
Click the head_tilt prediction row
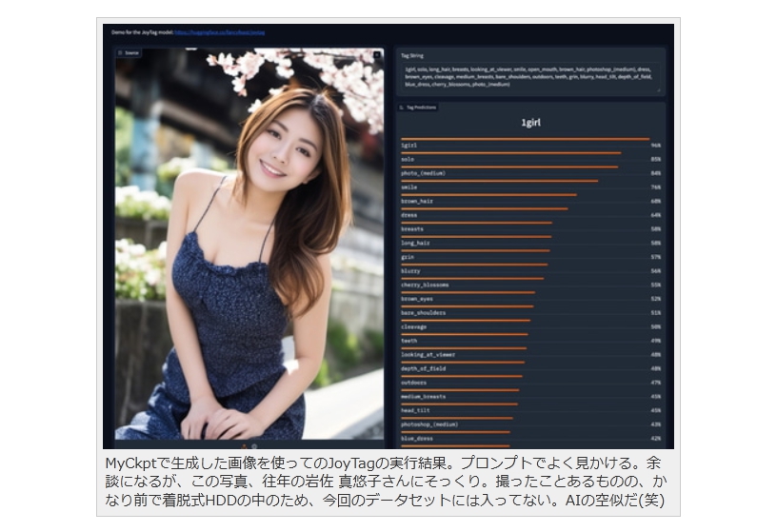[530, 410]
